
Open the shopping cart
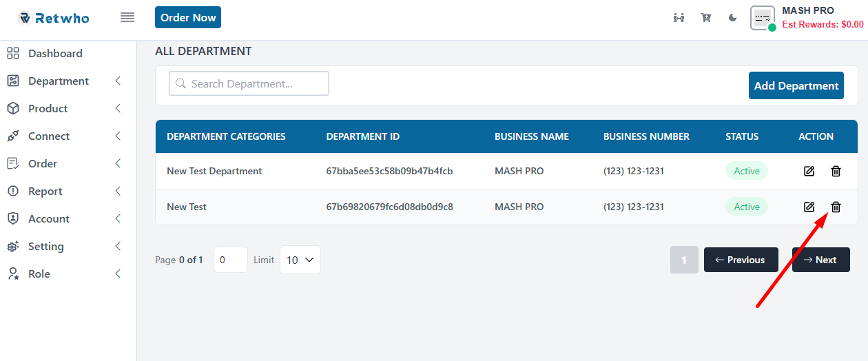(706, 18)
